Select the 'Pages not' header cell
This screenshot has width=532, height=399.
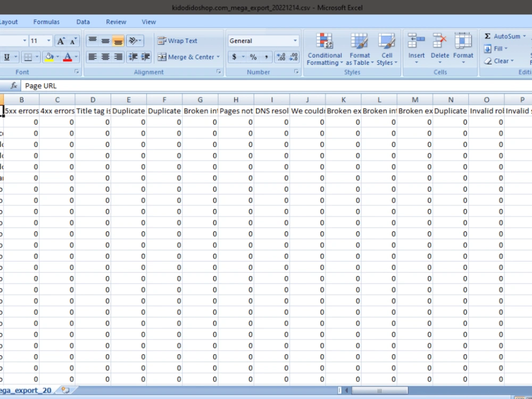[236, 111]
